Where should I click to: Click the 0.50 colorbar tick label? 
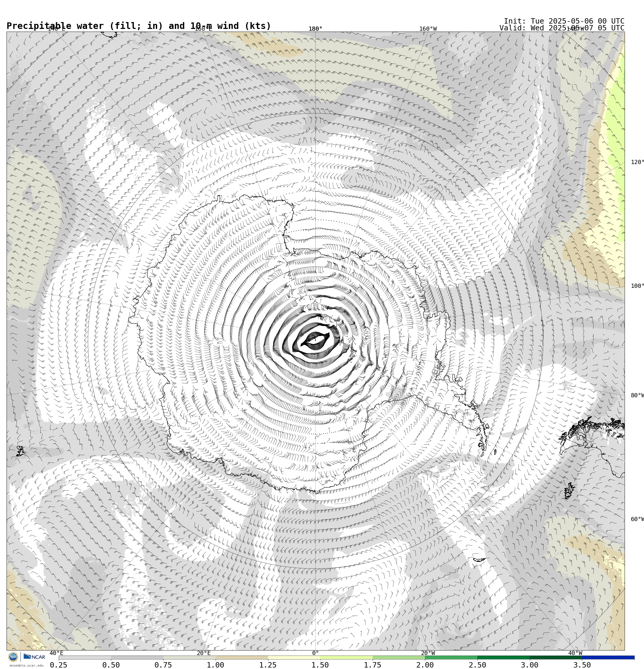pos(111,665)
